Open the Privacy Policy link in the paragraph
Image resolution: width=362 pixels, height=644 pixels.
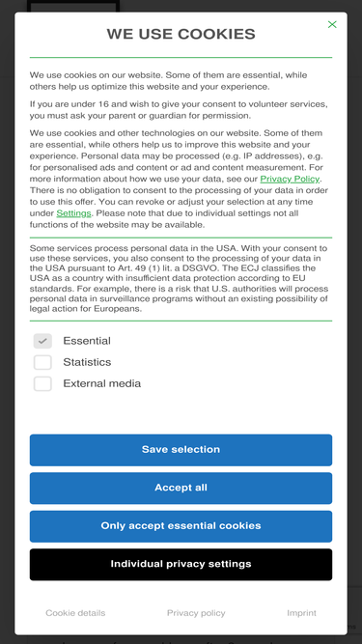[290, 179]
